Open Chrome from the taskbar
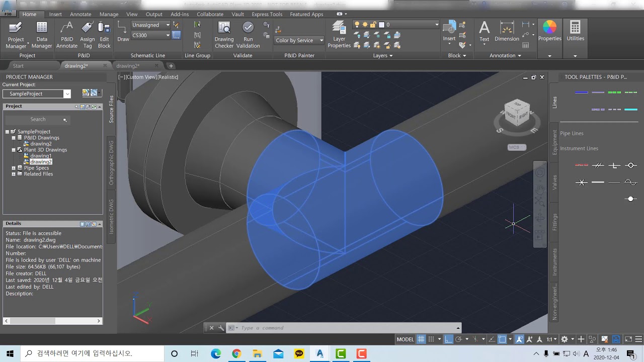Viewport: 644px width, 362px height. tap(236, 353)
